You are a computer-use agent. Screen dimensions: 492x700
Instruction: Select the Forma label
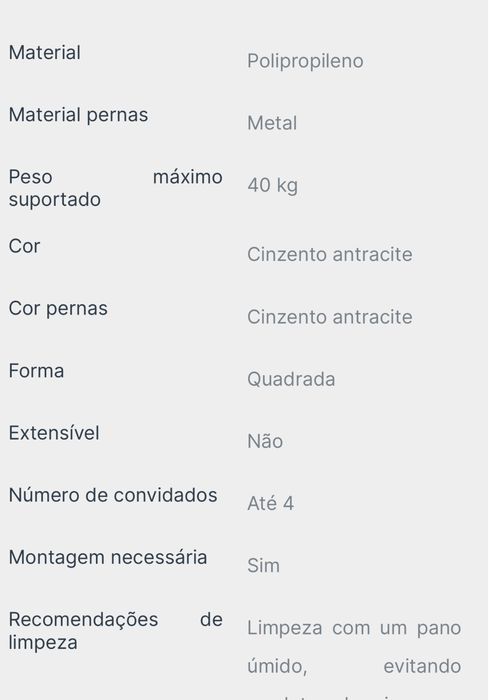(36, 371)
